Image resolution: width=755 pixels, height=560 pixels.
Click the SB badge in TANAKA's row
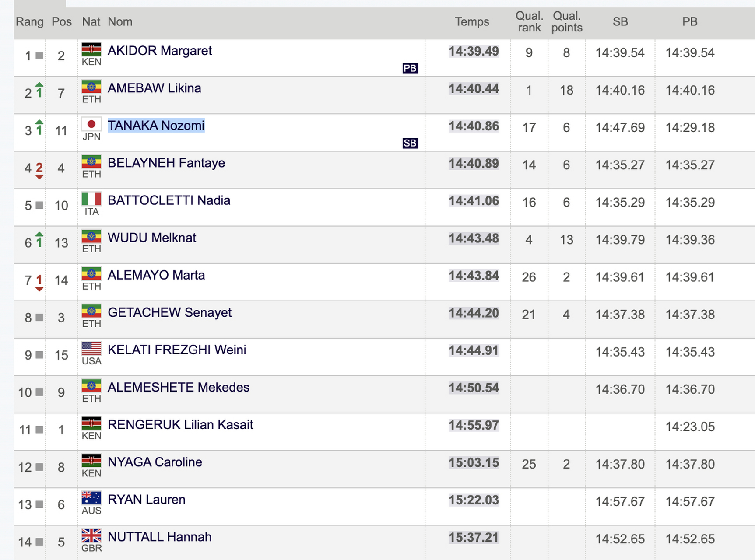410,143
